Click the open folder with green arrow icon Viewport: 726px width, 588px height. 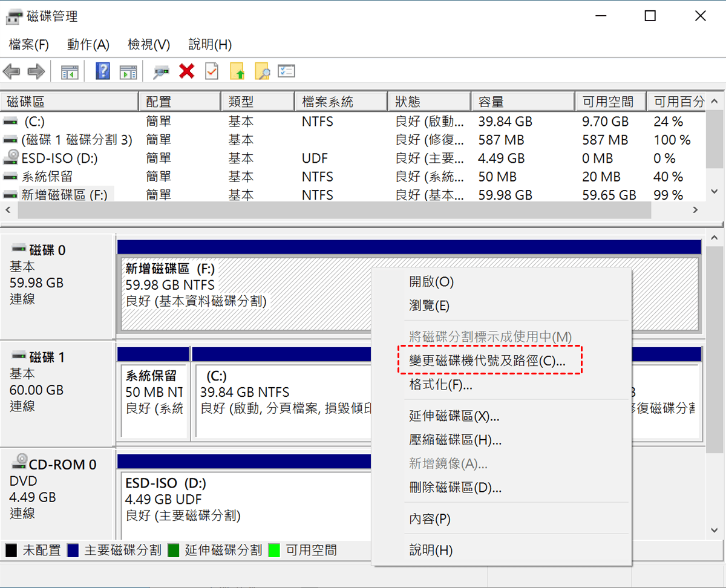click(237, 71)
